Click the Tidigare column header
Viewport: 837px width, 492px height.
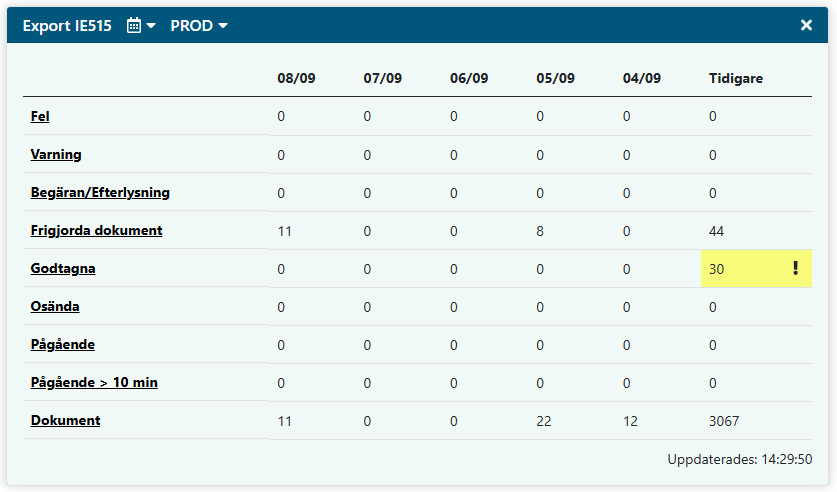coord(735,78)
